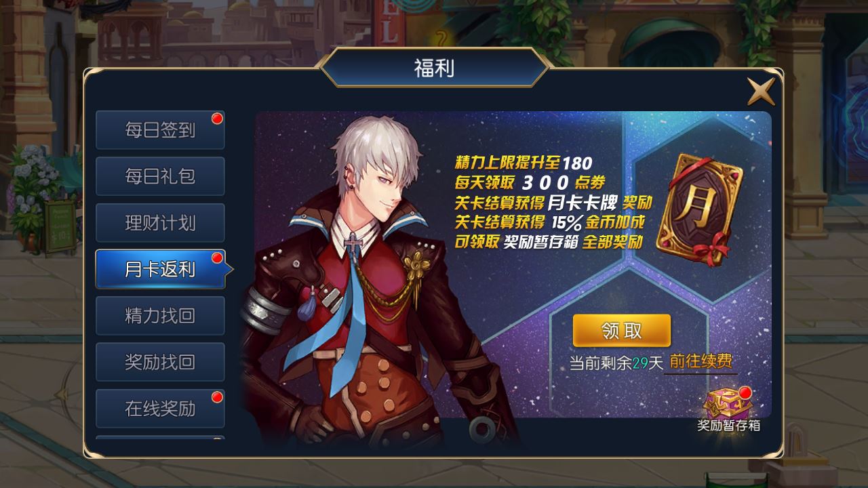The image size is (868, 488).
Task: Go to the 奖励找回 tab
Action: tap(160, 362)
